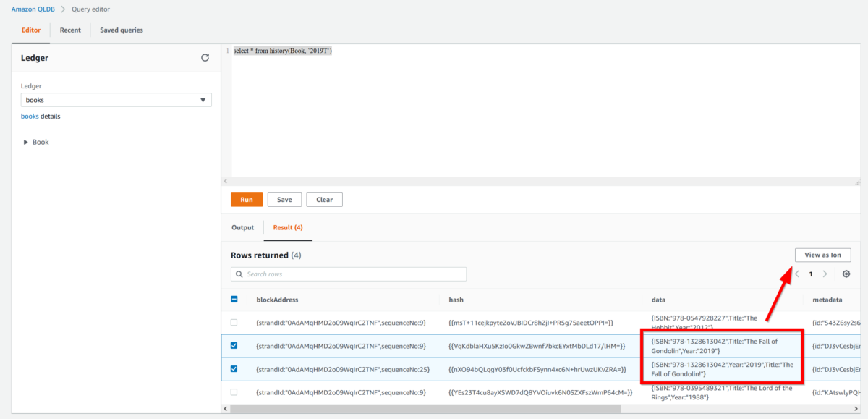This screenshot has height=419, width=868.
Task: Expand the Book table tree node
Action: pyautogui.click(x=27, y=143)
